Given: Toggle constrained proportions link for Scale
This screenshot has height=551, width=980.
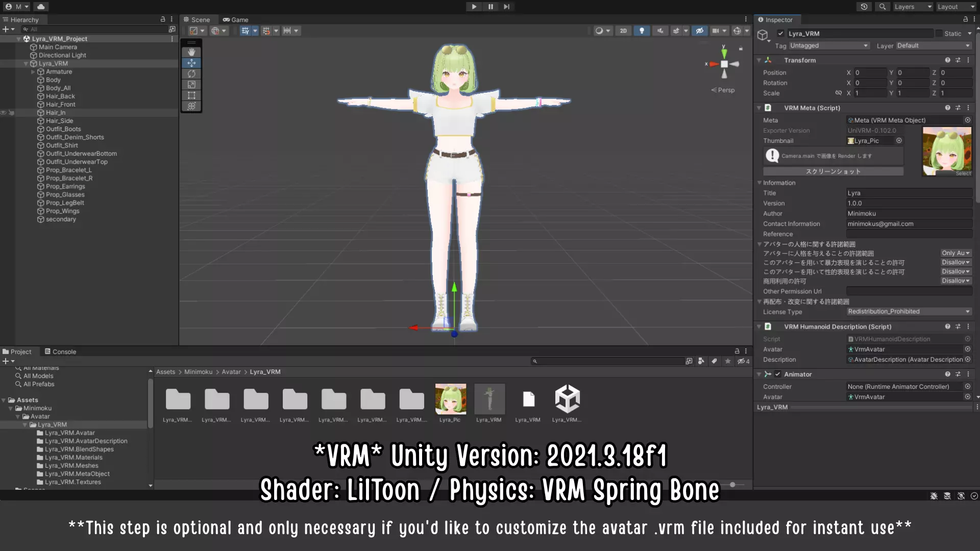Looking at the screenshot, I should 838,93.
